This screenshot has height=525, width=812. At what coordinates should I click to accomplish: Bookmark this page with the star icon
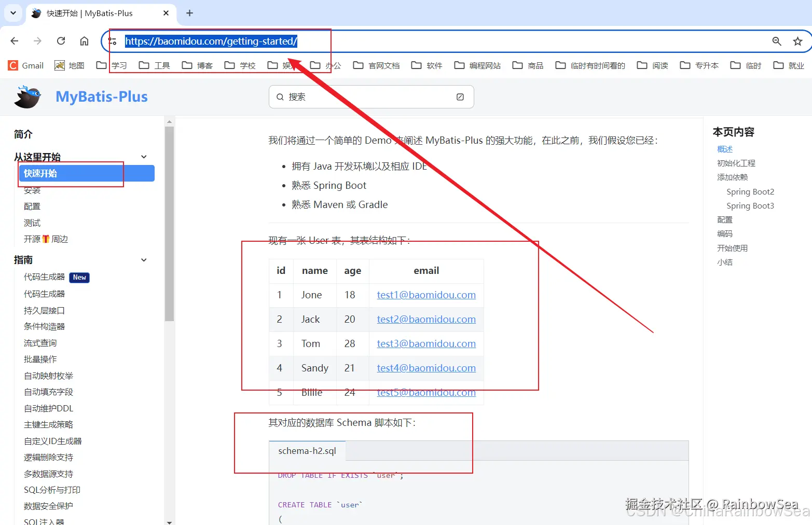click(798, 41)
